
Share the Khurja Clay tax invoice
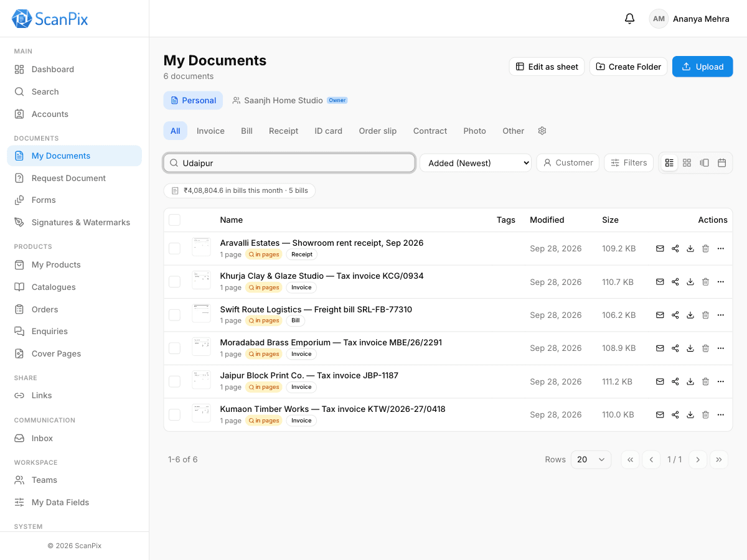(x=675, y=282)
